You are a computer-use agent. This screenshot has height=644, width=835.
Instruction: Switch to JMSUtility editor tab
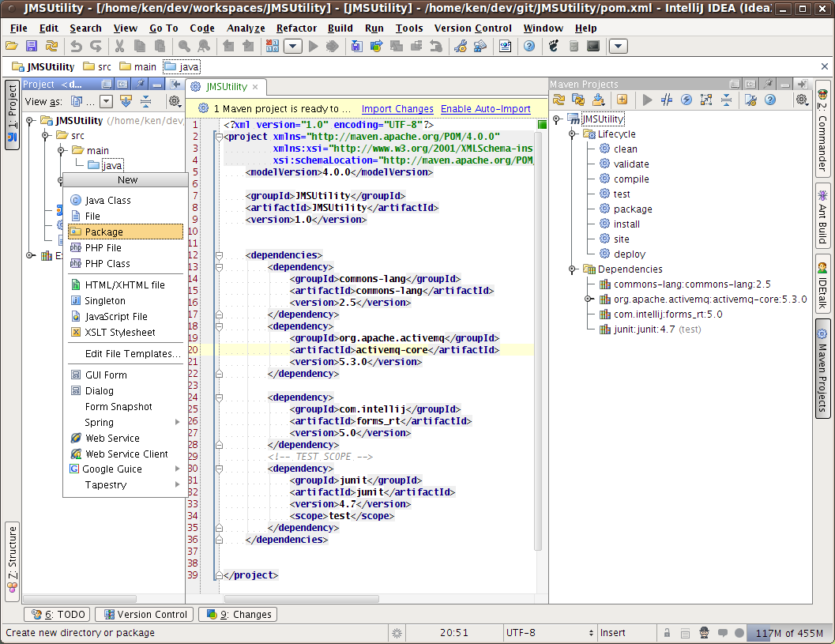226,87
